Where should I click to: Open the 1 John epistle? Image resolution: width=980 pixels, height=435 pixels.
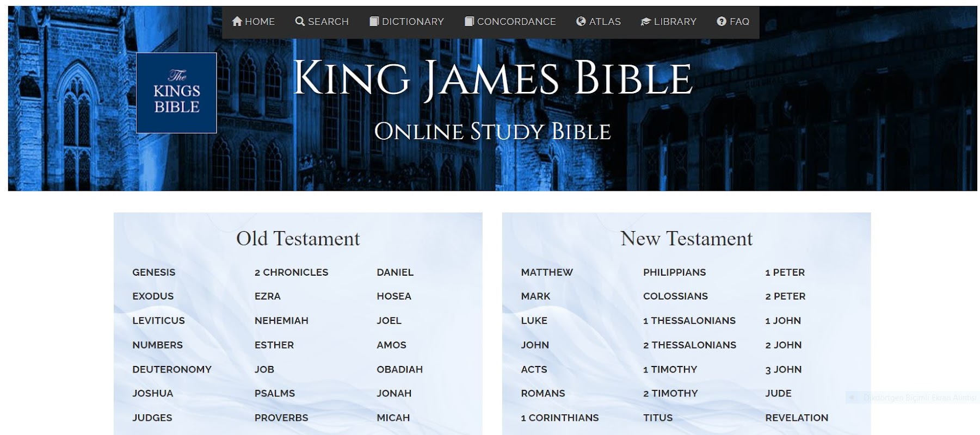point(783,321)
